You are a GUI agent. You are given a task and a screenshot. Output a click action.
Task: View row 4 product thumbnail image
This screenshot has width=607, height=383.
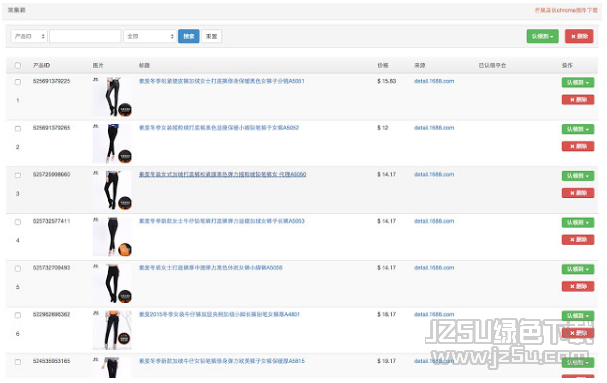[112, 237]
